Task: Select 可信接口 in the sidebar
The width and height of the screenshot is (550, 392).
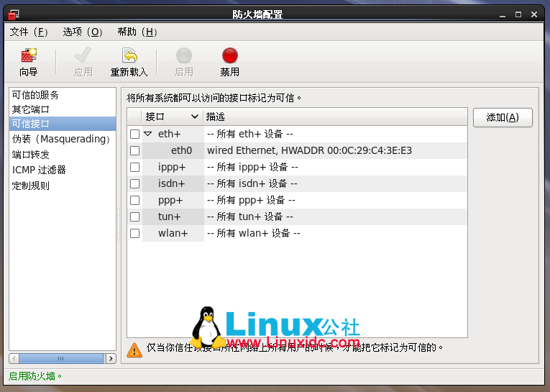Action: coord(63,124)
